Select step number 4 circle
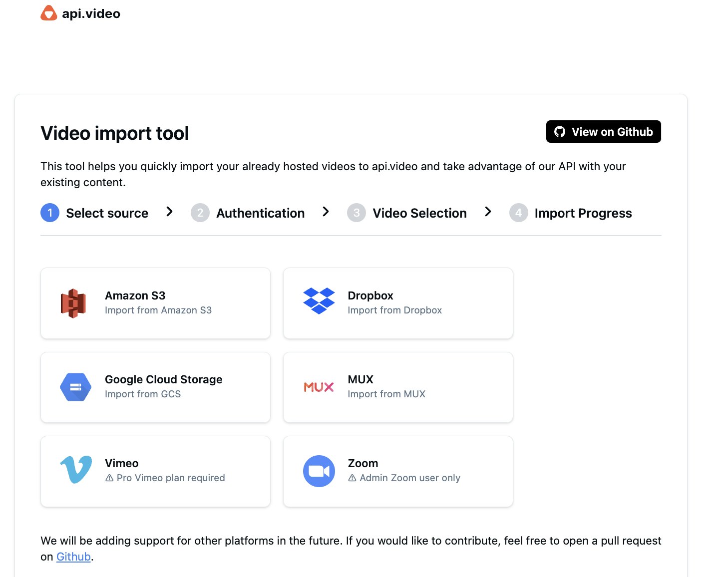The width and height of the screenshot is (728, 577). pos(518,213)
